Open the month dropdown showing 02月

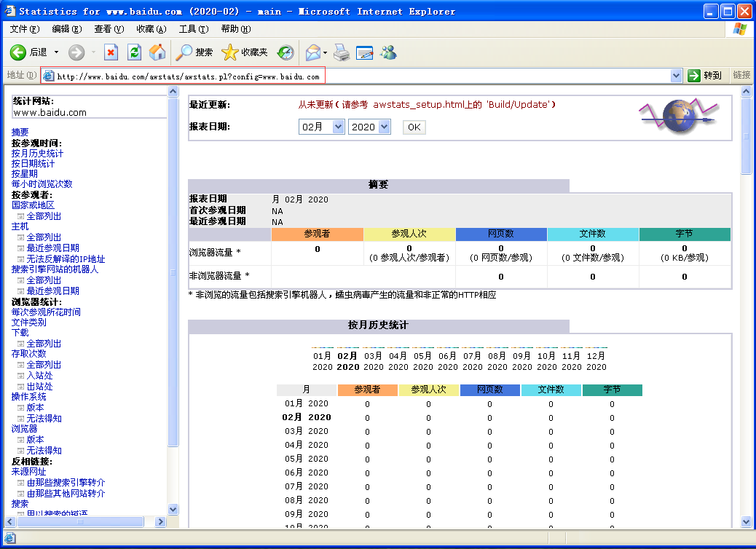point(321,126)
